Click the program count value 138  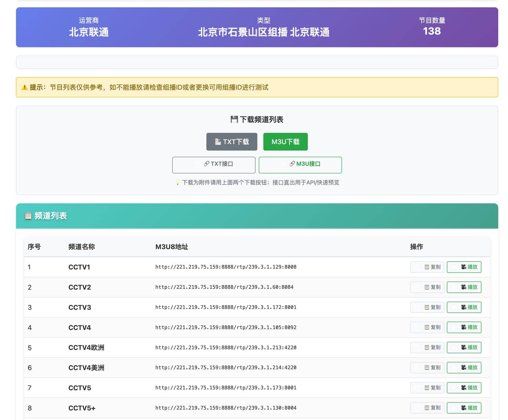[x=432, y=31]
